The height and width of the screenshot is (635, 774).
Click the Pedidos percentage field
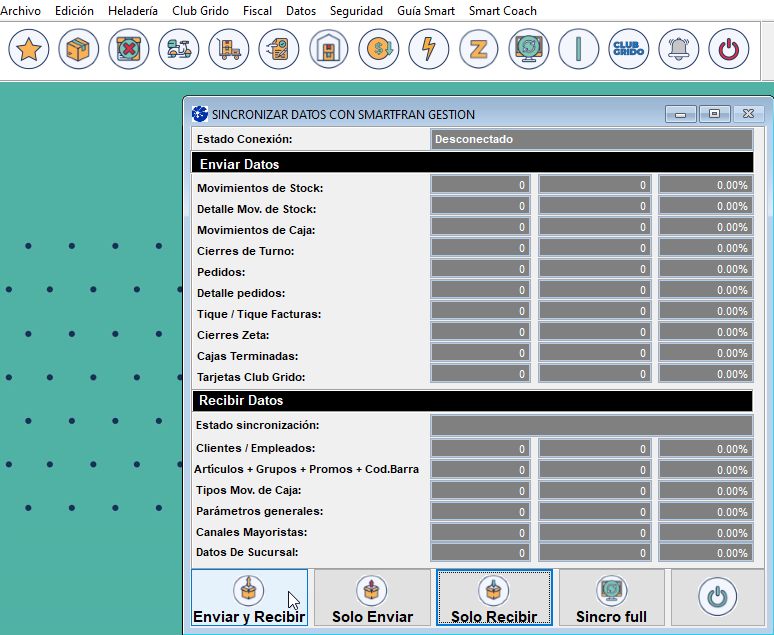(705, 269)
